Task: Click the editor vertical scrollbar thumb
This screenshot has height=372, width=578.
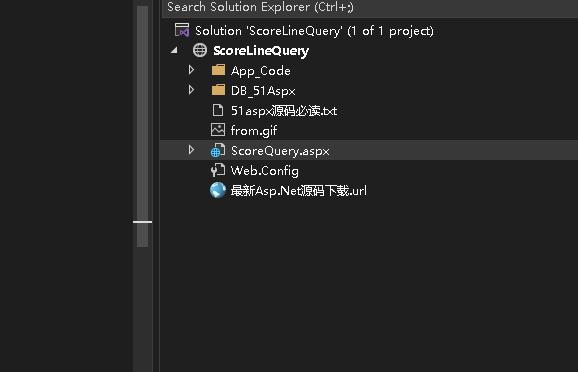Action: tap(142, 126)
